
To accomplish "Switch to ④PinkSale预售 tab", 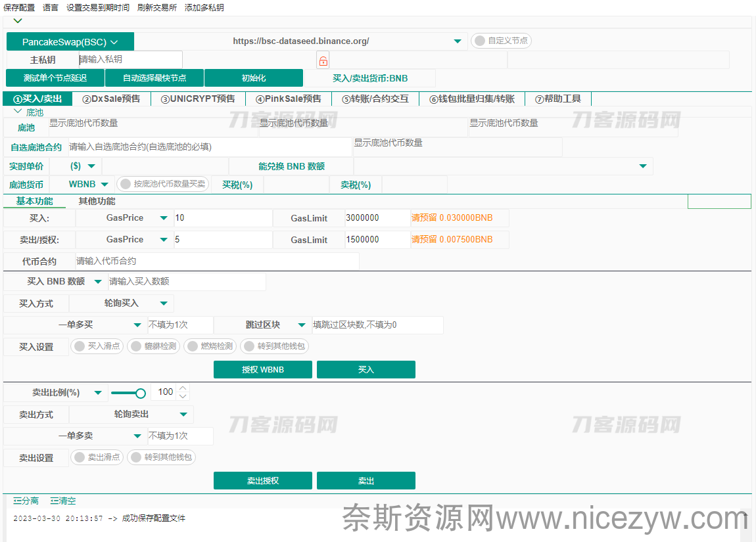I will (x=289, y=99).
